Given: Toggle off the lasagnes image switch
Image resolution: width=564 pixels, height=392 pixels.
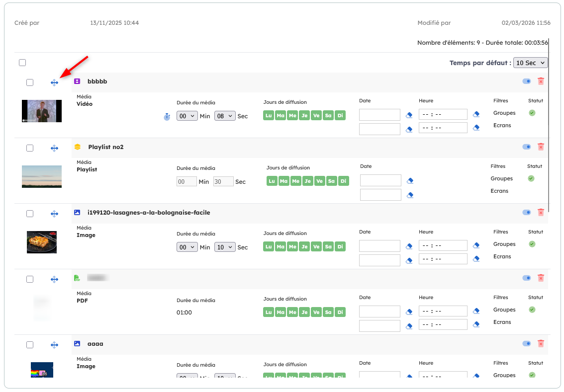Looking at the screenshot, I should (x=527, y=213).
